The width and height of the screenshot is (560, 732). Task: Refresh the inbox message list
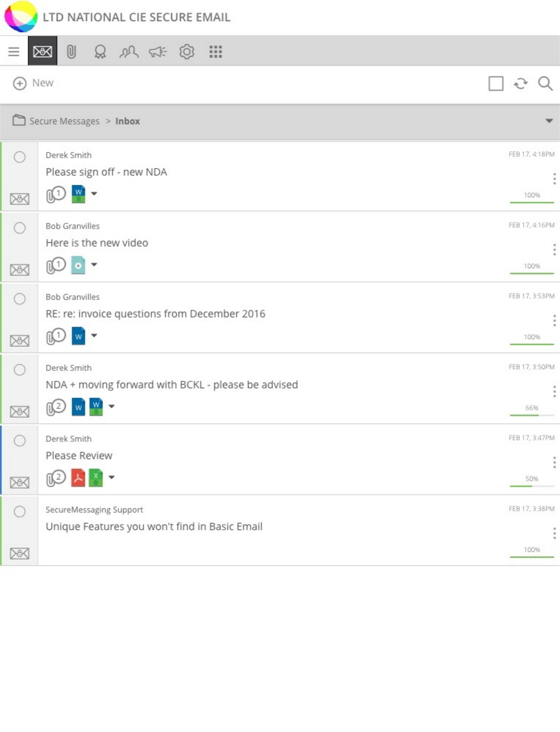point(521,83)
